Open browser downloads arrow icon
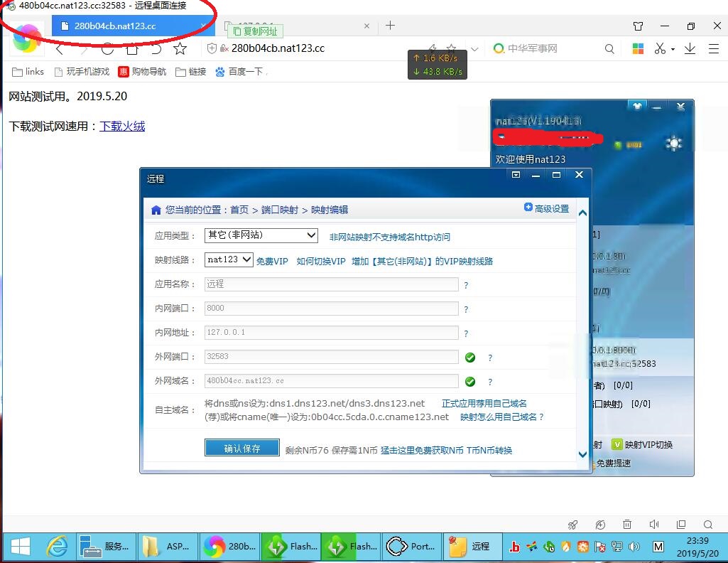Screen dimensions: 728x563 (690, 48)
